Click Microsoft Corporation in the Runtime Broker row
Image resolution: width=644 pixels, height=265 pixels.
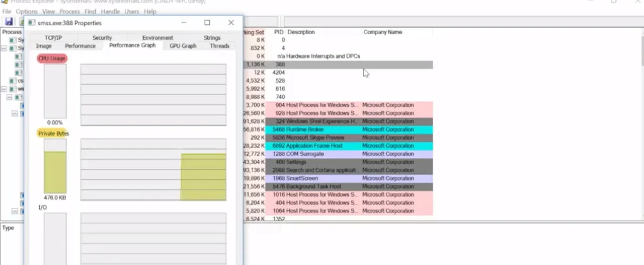(388, 129)
